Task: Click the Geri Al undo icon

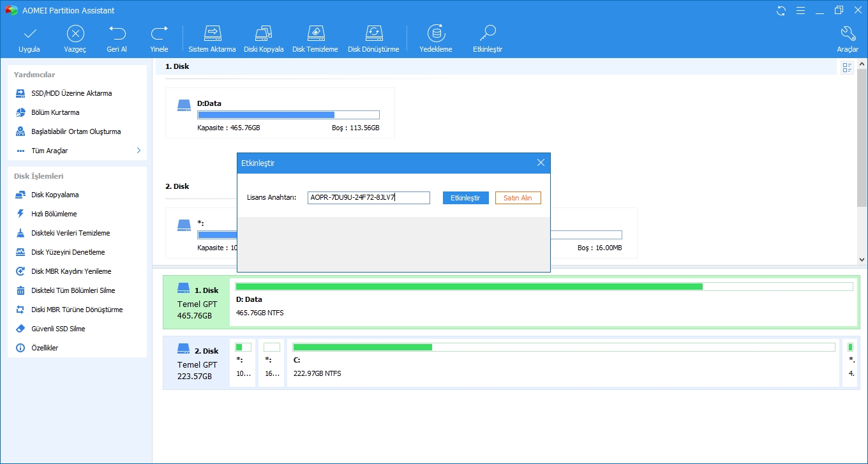Action: pyautogui.click(x=117, y=33)
